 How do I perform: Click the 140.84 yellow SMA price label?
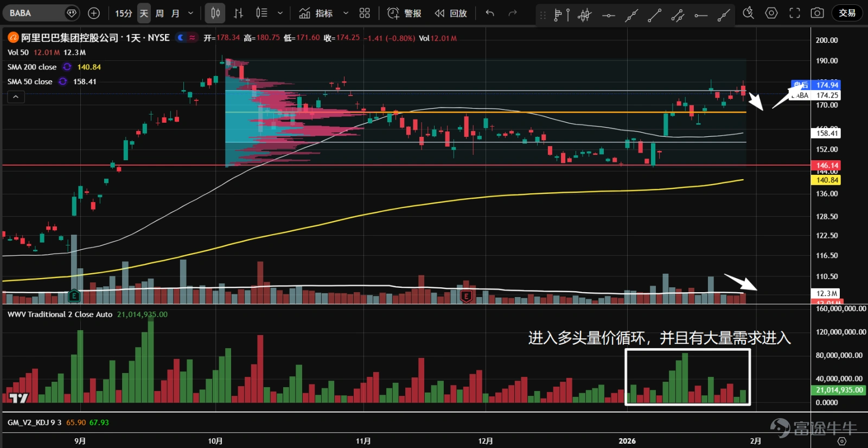[827, 180]
